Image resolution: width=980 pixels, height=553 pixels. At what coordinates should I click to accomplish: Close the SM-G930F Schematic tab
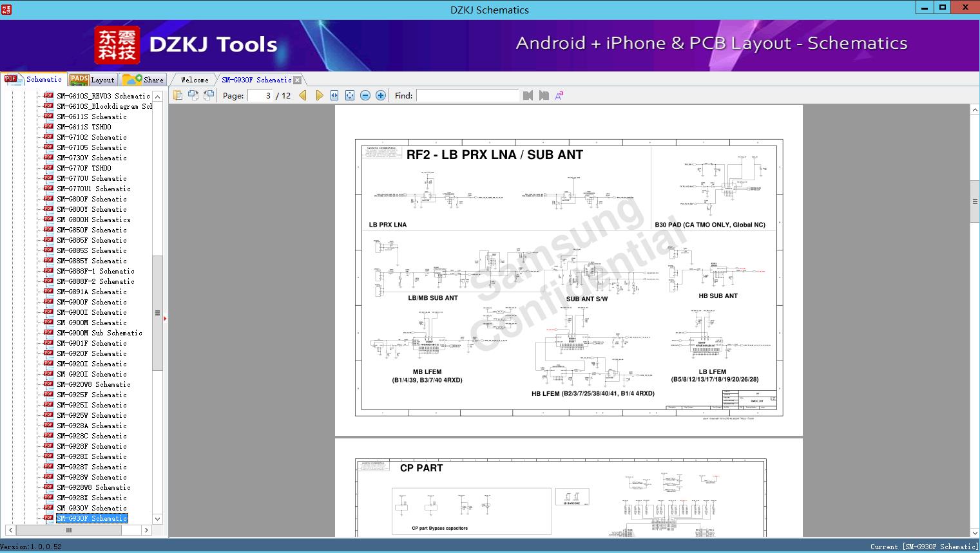click(x=298, y=80)
